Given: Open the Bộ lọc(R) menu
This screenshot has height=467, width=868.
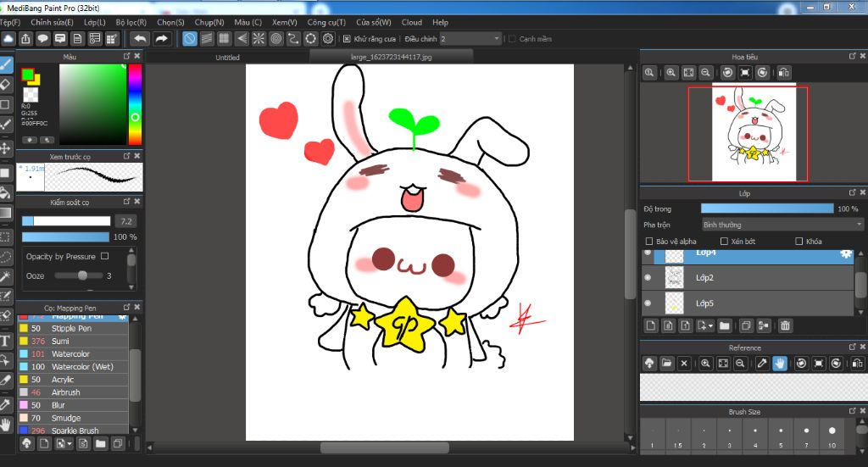Looking at the screenshot, I should [x=131, y=22].
